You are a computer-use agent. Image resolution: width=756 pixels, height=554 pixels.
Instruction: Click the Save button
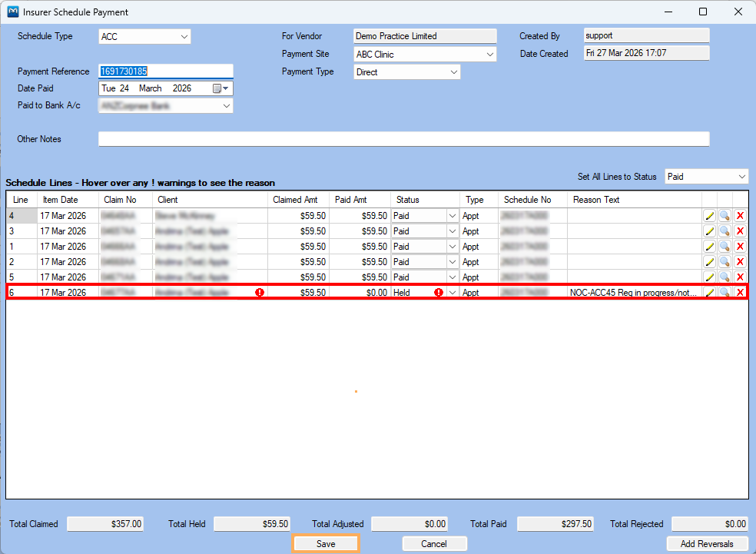(326, 544)
